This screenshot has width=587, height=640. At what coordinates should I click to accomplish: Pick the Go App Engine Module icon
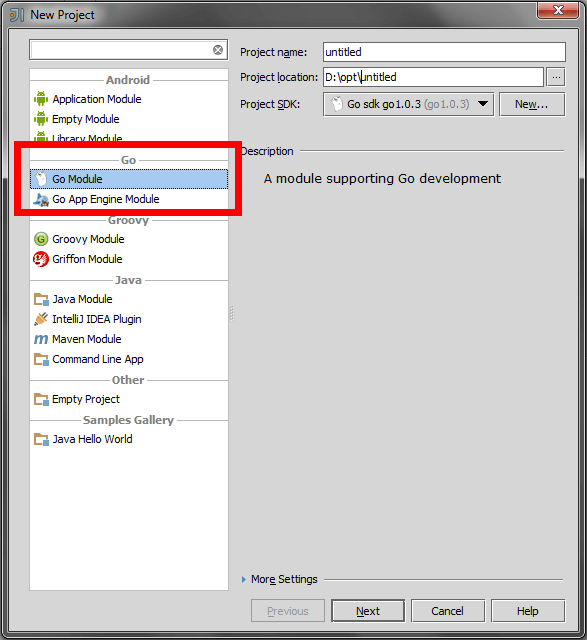pyautogui.click(x=41, y=199)
